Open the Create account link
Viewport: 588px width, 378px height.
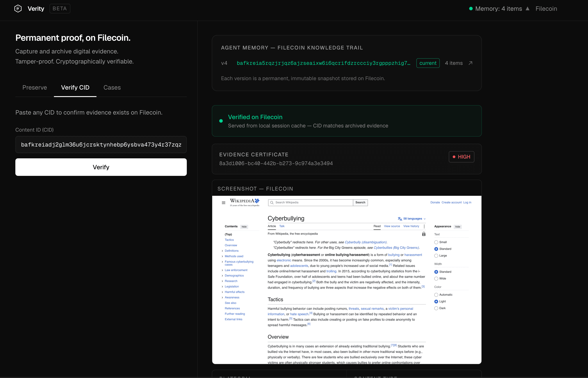[x=451, y=203]
